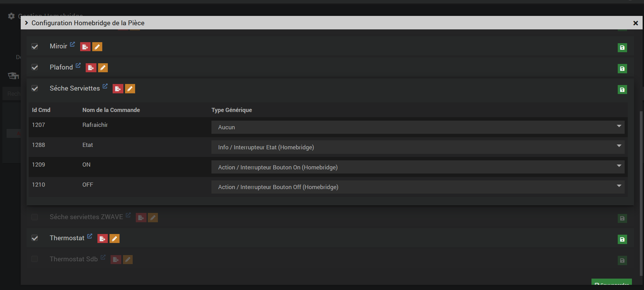The width and height of the screenshot is (644, 290).
Task: Save Séche Serviettes with green disk icon
Action: (622, 90)
